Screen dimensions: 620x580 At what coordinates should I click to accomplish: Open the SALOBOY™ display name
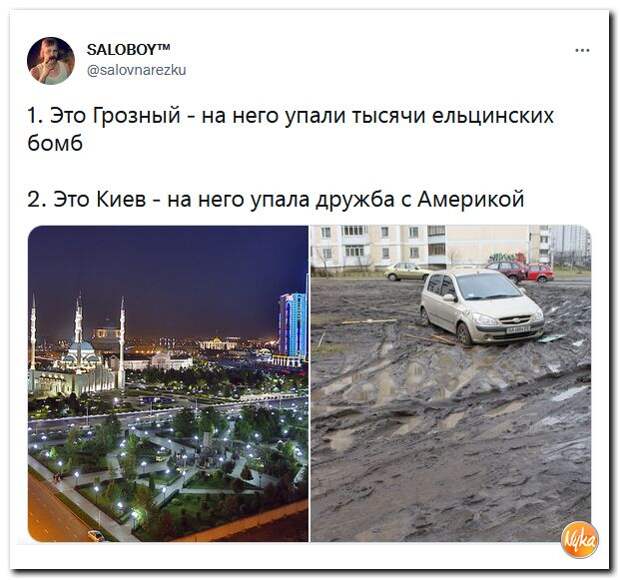coord(129,49)
